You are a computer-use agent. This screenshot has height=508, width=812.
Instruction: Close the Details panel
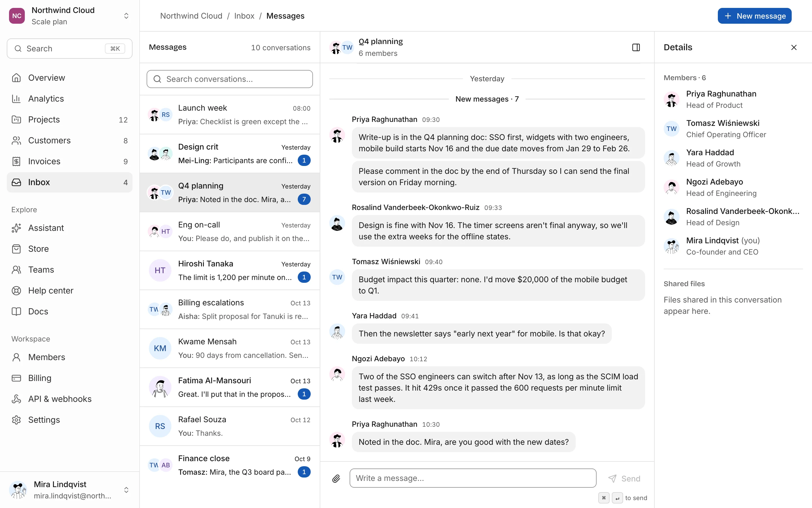pos(794,47)
